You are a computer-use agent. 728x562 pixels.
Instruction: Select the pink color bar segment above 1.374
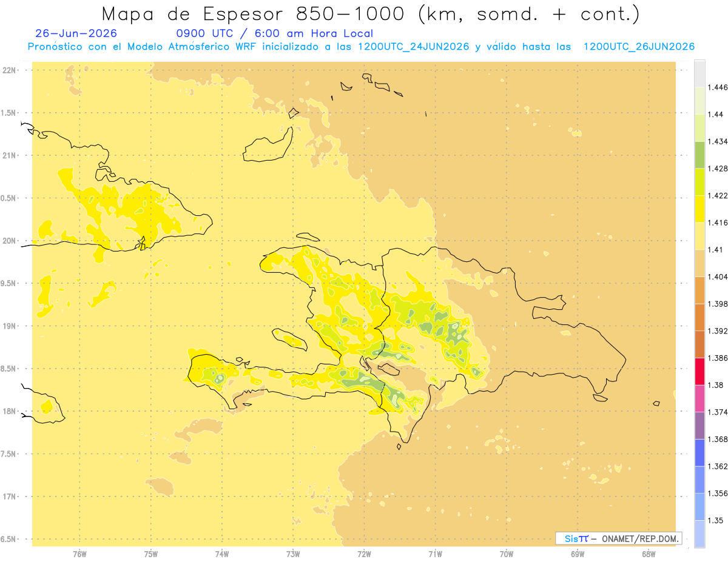(699, 398)
